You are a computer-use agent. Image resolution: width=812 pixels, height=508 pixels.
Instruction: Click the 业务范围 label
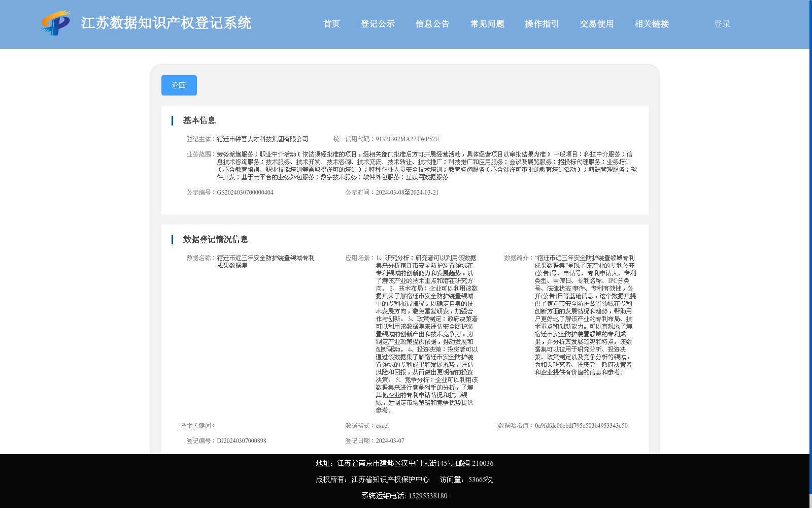(201, 154)
